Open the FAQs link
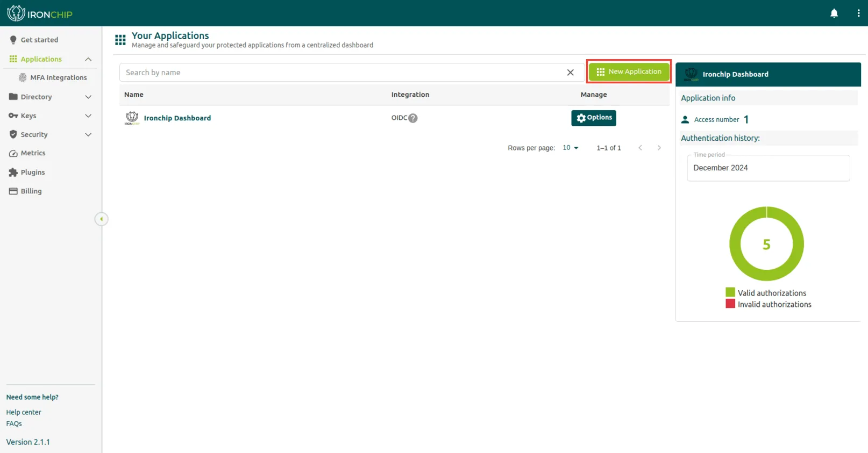This screenshot has height=453, width=868. pyautogui.click(x=14, y=423)
